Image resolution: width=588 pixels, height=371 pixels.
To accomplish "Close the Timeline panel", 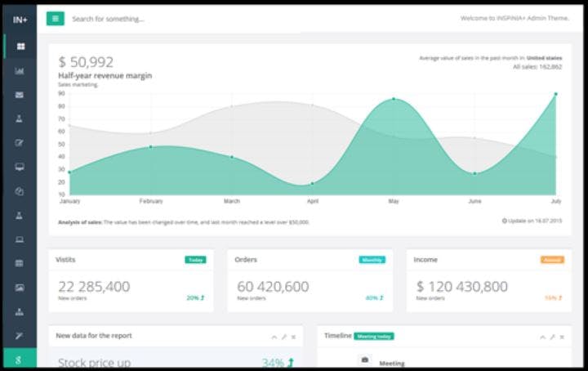I will (x=562, y=337).
